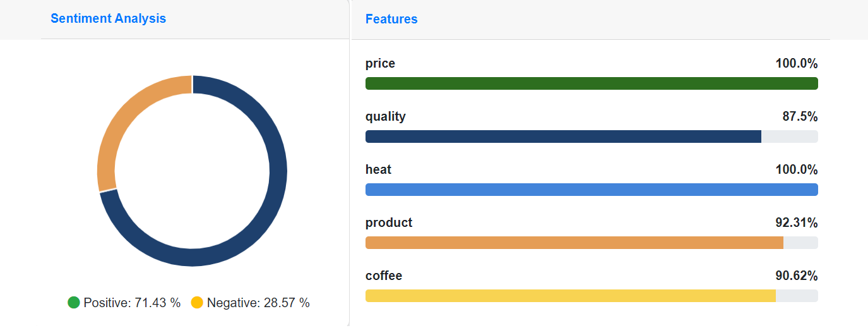Select the price feature label
The width and height of the screenshot is (868, 328).
point(380,64)
